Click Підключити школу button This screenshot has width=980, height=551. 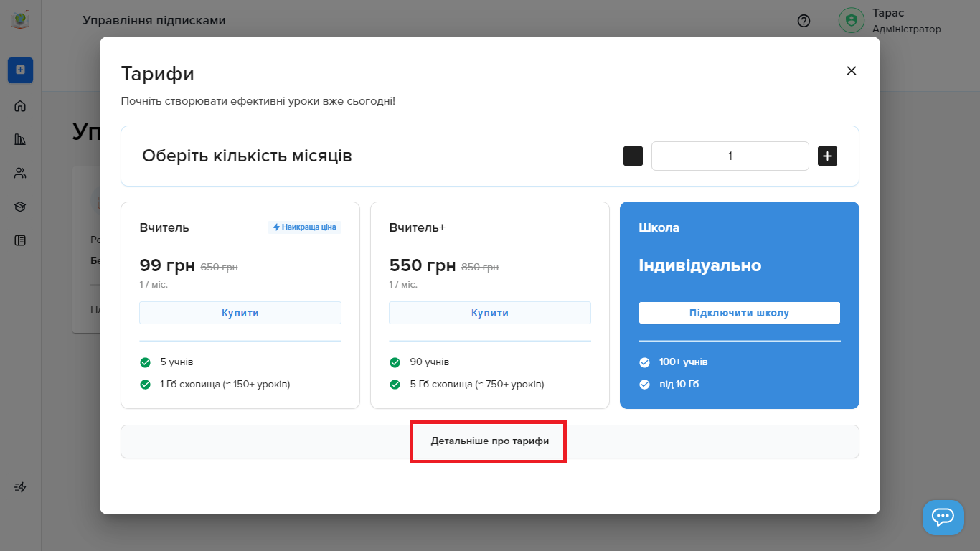point(739,313)
